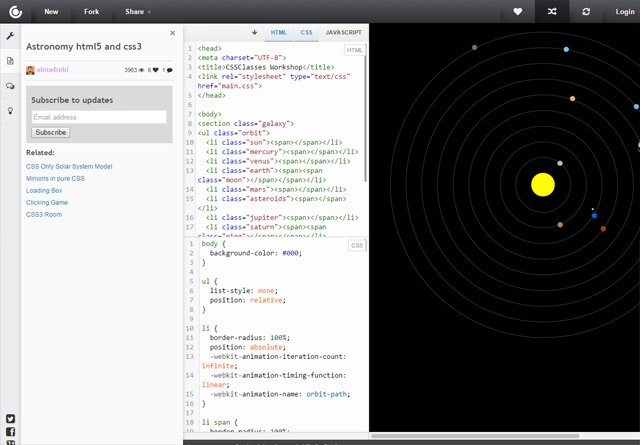Click 'list-style: none;' CSS line
The width and height of the screenshot is (640, 445).
(x=244, y=291)
